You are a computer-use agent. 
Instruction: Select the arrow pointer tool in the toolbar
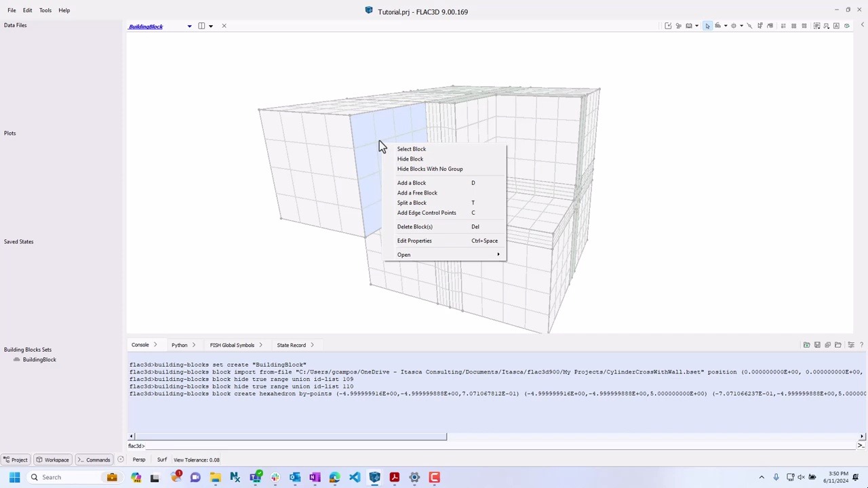pyautogui.click(x=708, y=26)
